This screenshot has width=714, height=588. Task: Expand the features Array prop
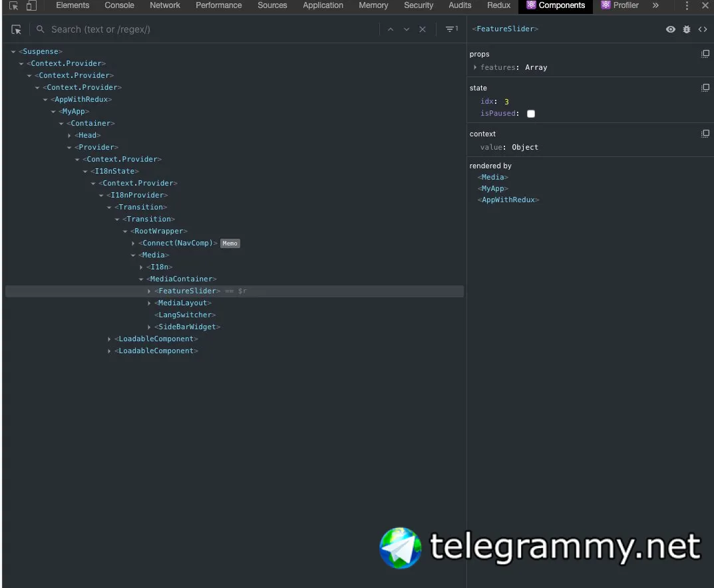point(474,67)
